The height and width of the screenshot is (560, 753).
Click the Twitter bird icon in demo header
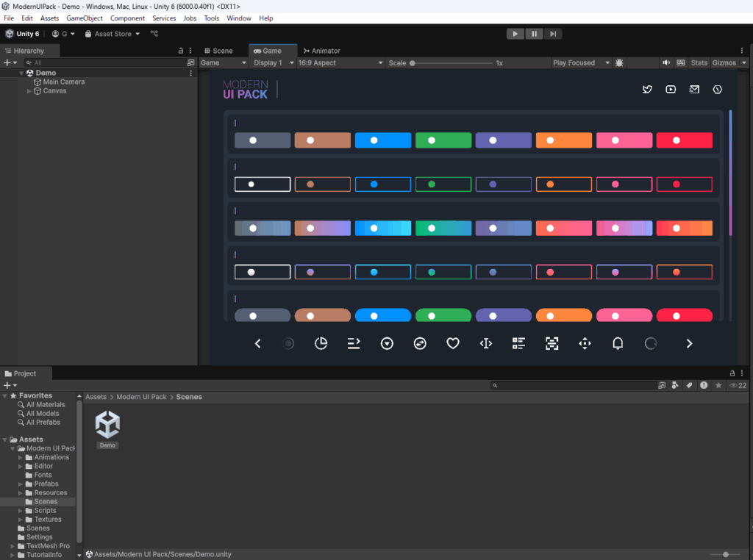click(x=647, y=89)
